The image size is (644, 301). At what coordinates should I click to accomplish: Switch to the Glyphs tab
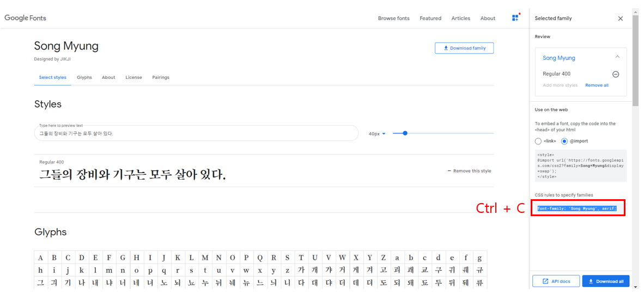tap(84, 77)
